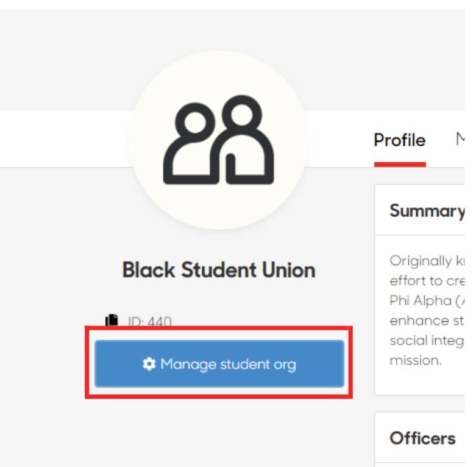Click the gear icon on the manage button
This screenshot has height=467, width=476.
(x=149, y=364)
